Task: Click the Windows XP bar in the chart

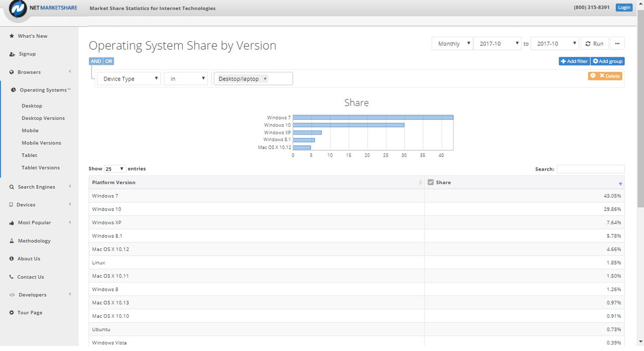Action: [307, 133]
